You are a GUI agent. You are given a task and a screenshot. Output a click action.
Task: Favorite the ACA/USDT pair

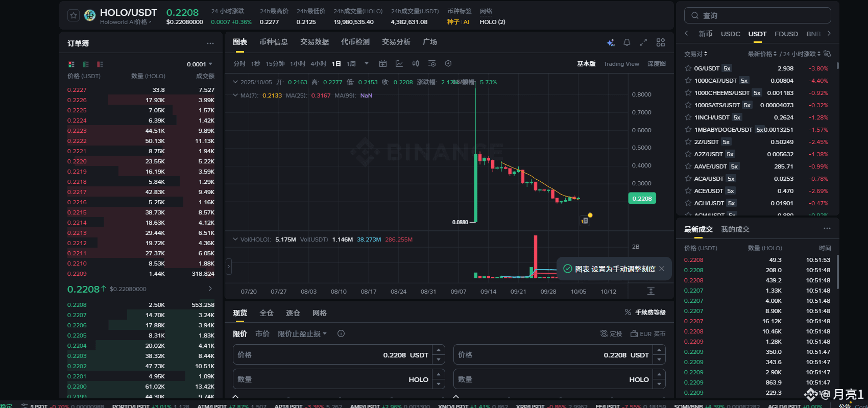pos(688,179)
